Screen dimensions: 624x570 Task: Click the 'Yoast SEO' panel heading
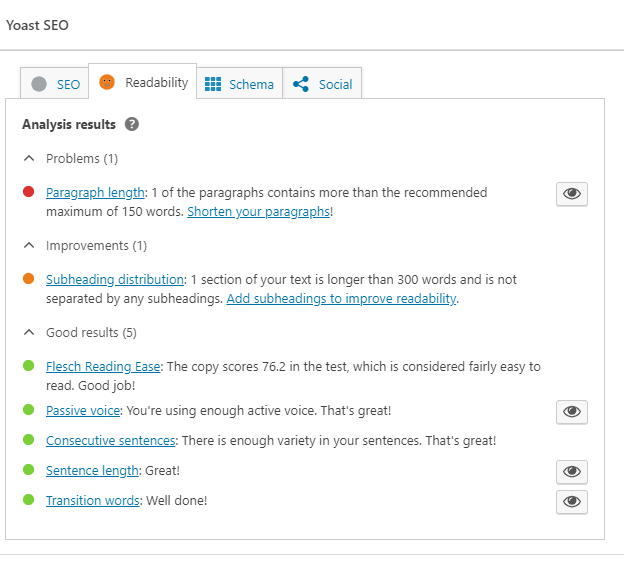tap(37, 25)
